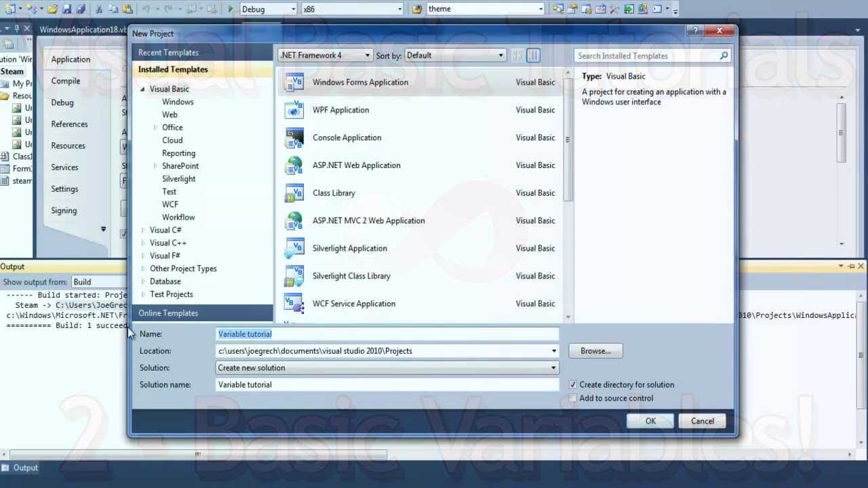The height and width of the screenshot is (488, 868).
Task: Click the ASP.NET Web Application template icon
Action: [294, 165]
